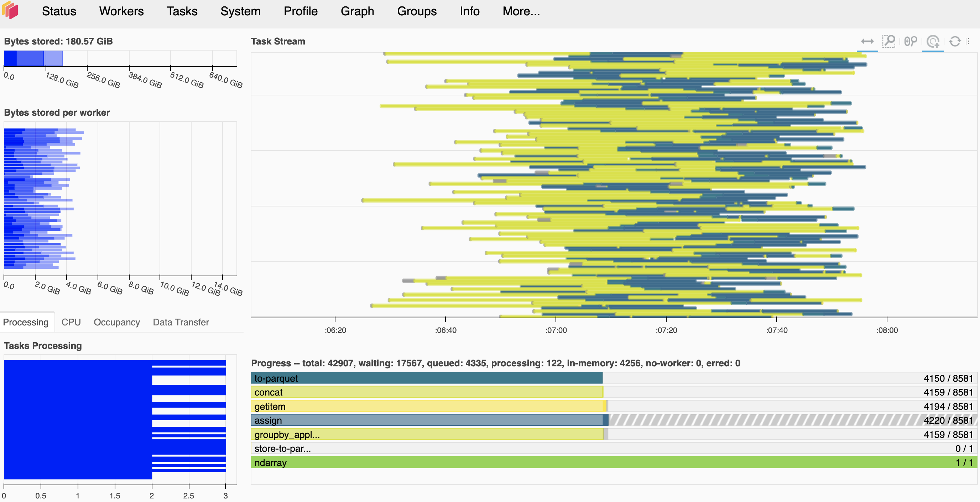This screenshot has width=980, height=502.
Task: Switch to the Occupancy tab
Action: click(117, 322)
